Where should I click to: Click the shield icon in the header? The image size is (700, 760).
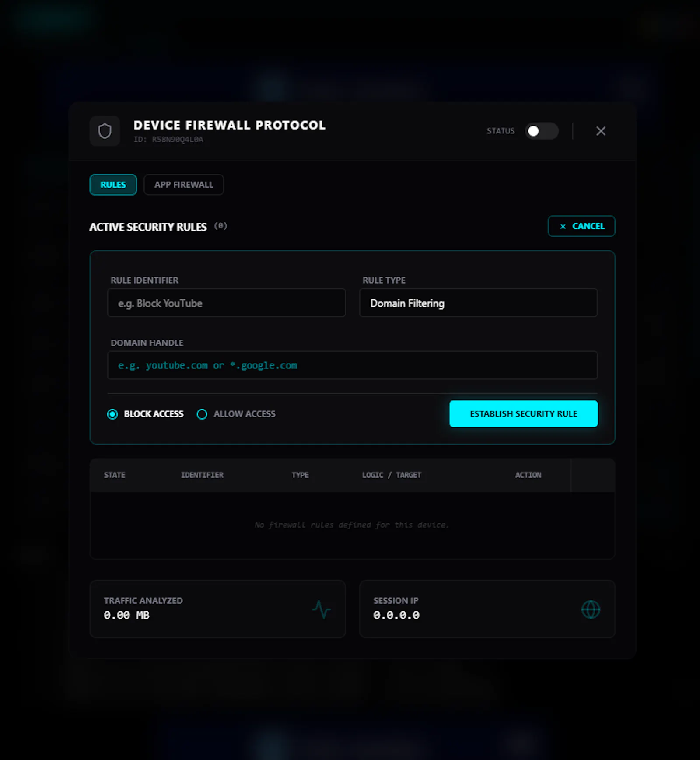point(105,131)
